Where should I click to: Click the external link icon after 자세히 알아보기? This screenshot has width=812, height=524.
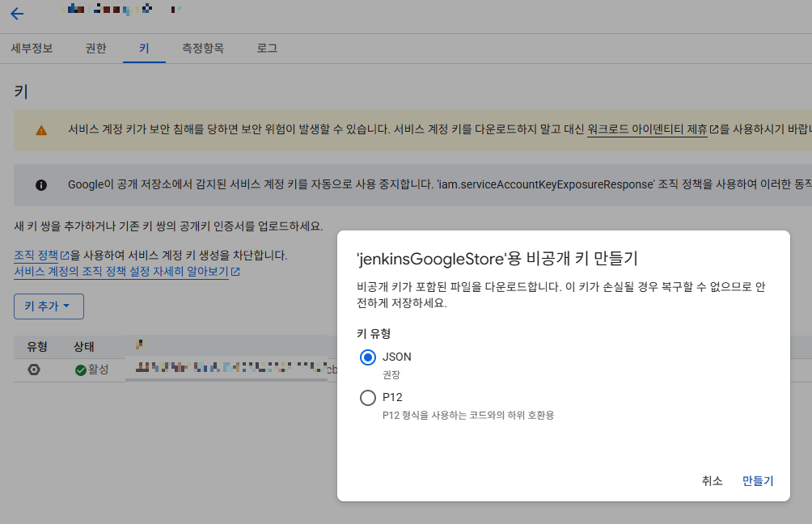coord(235,272)
